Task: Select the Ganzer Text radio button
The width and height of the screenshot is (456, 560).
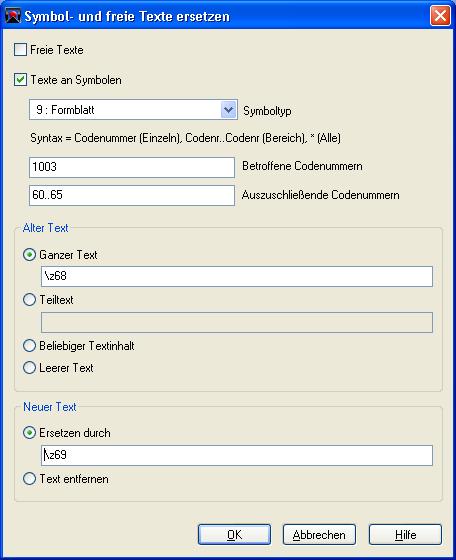Action: [29, 255]
